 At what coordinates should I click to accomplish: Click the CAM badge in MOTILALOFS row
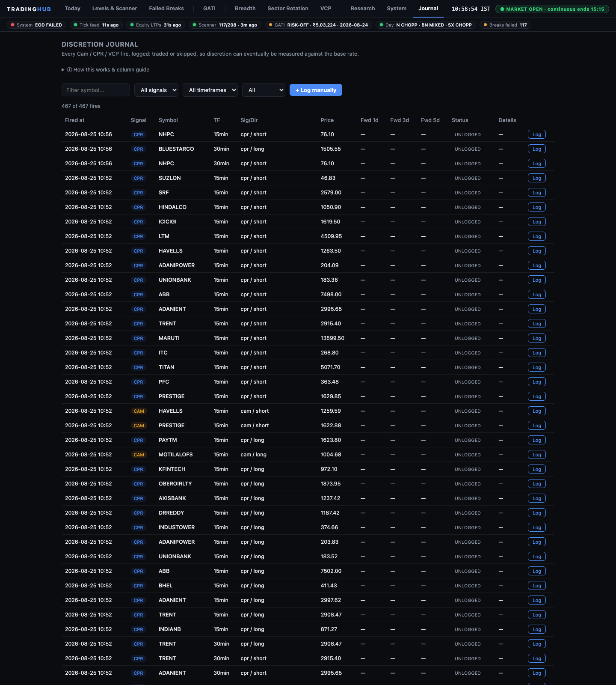tap(139, 455)
